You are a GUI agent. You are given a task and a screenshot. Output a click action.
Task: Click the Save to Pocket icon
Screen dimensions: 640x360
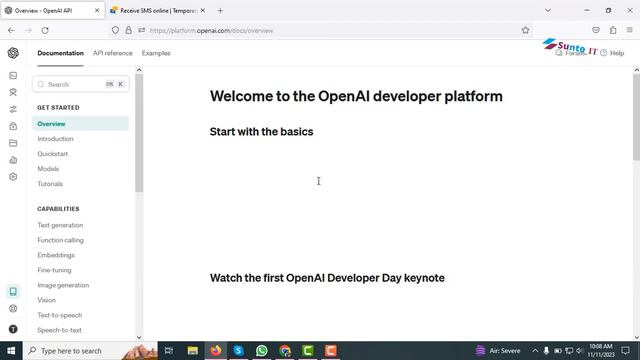point(596,30)
